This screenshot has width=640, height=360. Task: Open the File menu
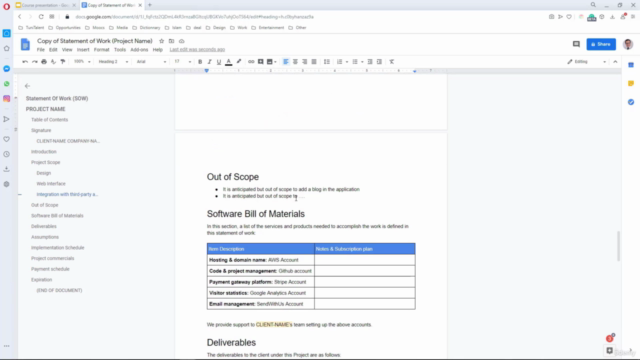click(40, 50)
